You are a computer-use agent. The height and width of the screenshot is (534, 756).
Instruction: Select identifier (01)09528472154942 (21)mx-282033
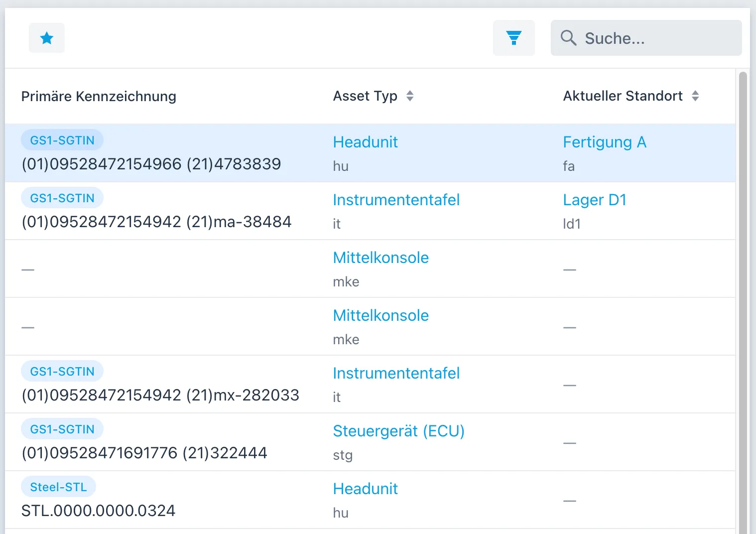coord(160,395)
